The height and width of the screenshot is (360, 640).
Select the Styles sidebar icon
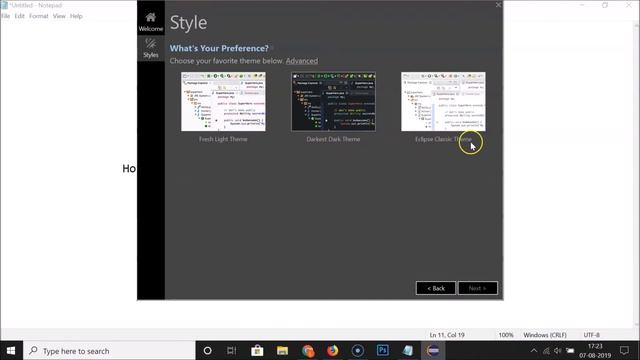pyautogui.click(x=151, y=48)
